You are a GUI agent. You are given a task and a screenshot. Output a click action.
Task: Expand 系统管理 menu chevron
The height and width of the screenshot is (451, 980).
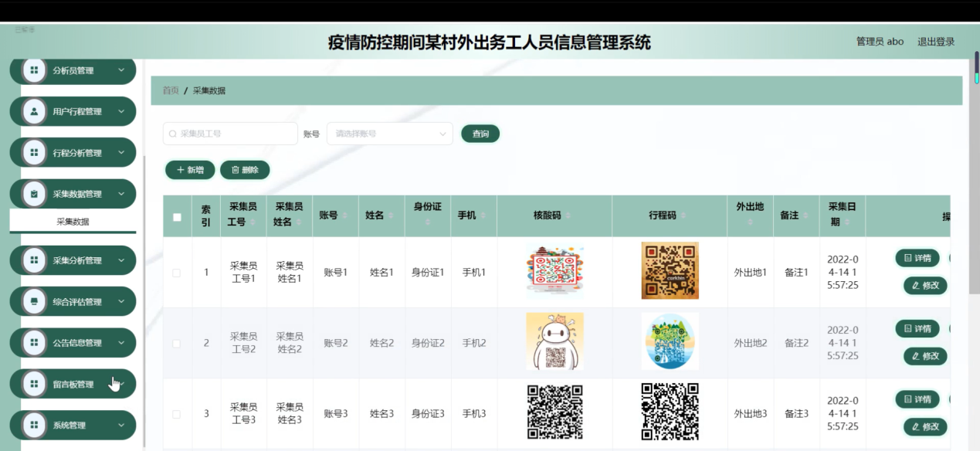click(x=121, y=426)
